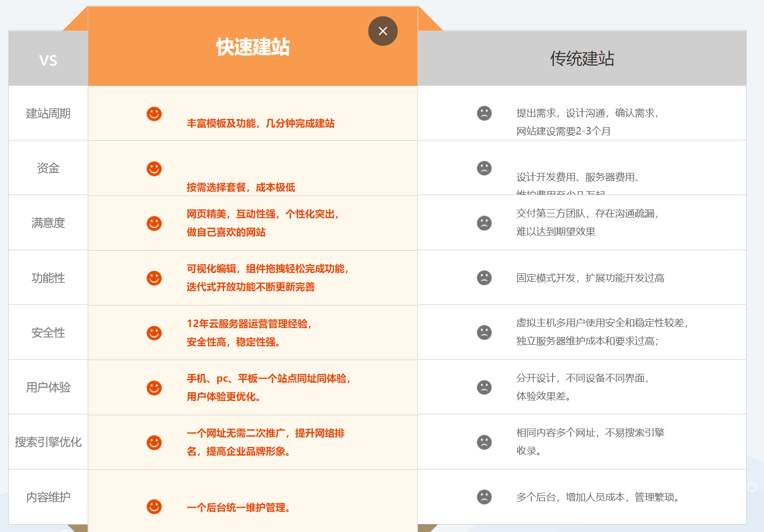Click the gray sad face in 满意度 row

coord(484,223)
